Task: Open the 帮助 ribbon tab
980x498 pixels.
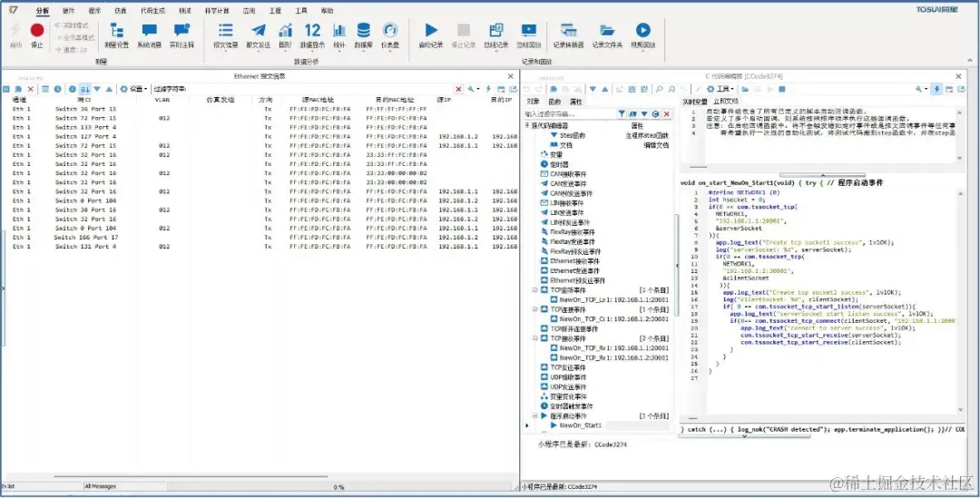Action: (x=327, y=11)
